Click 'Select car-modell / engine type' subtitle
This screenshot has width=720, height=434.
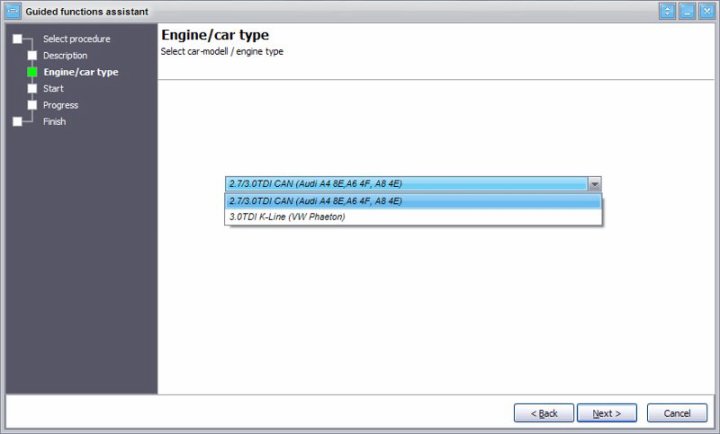[x=222, y=51]
